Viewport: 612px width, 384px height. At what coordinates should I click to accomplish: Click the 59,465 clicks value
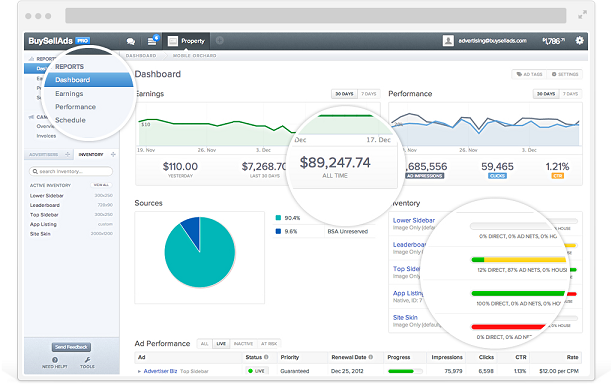[497, 167]
